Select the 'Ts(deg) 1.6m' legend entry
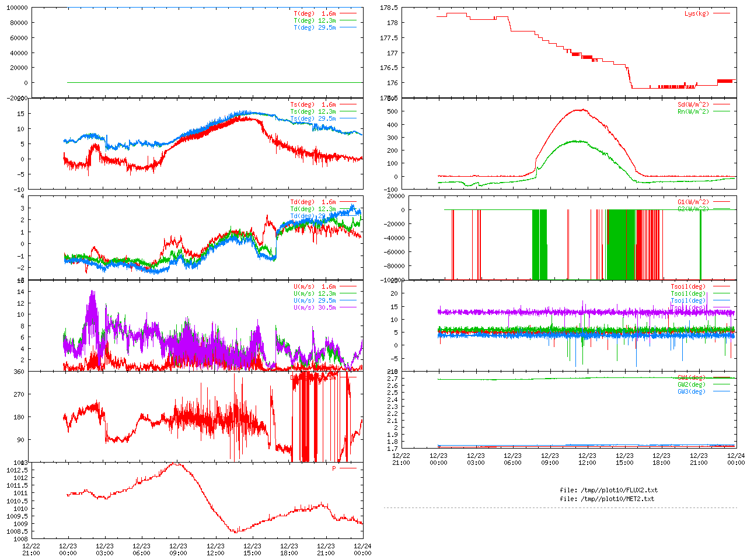 [313, 105]
